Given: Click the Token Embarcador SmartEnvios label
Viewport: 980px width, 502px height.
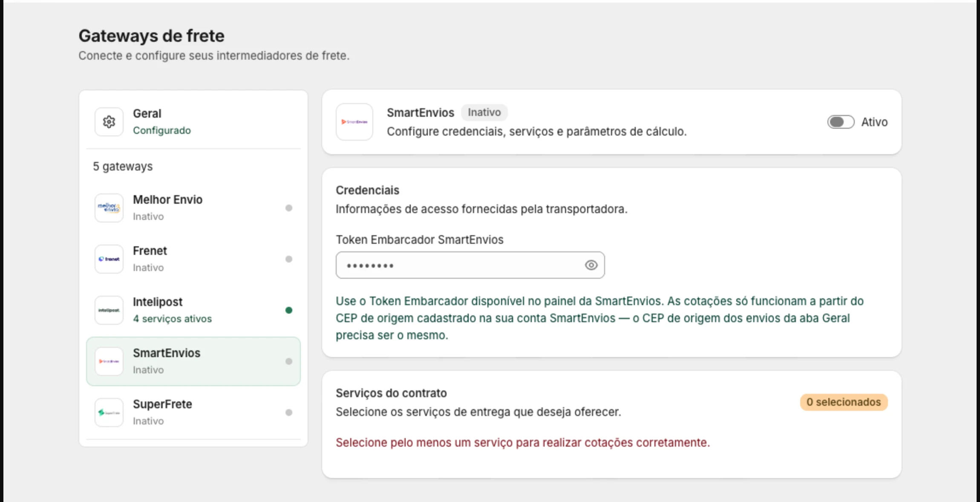Looking at the screenshot, I should (419, 239).
